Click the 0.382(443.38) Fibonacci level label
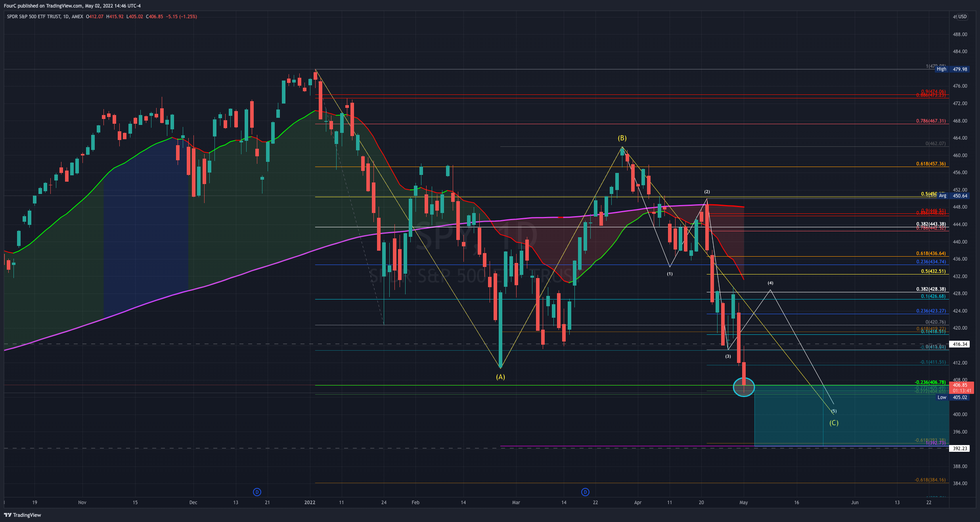 click(x=931, y=224)
